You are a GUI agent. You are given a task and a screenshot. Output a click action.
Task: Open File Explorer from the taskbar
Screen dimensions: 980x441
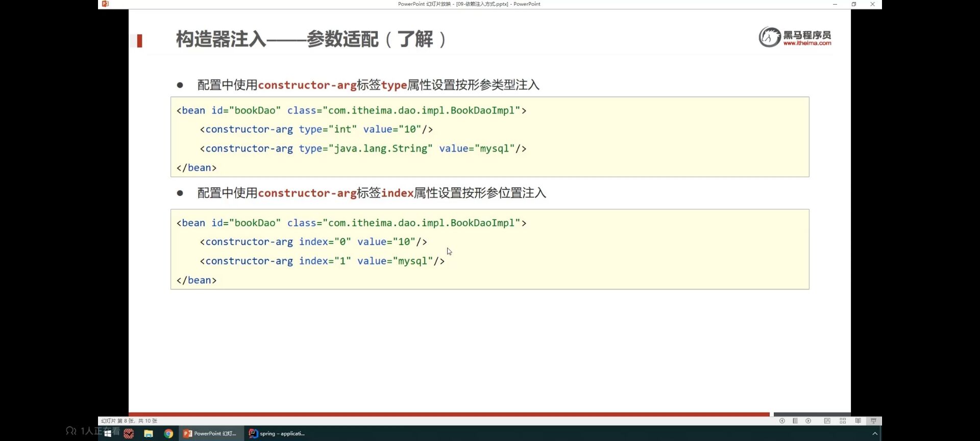(x=149, y=433)
